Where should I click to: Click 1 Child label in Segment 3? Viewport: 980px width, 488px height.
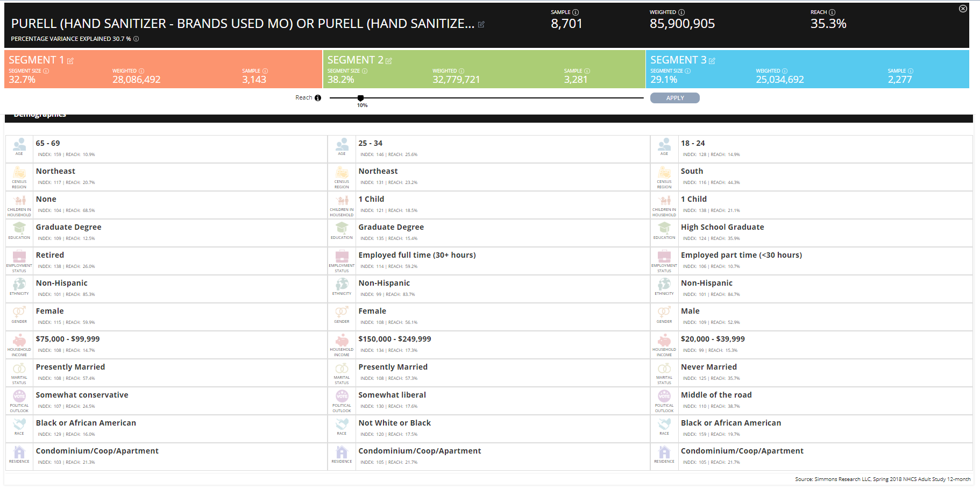pos(693,199)
